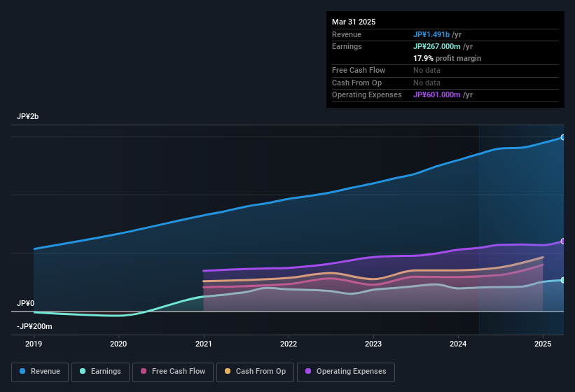Click the orange Cash From Op dot
575x392 pixels.
coord(228,371)
